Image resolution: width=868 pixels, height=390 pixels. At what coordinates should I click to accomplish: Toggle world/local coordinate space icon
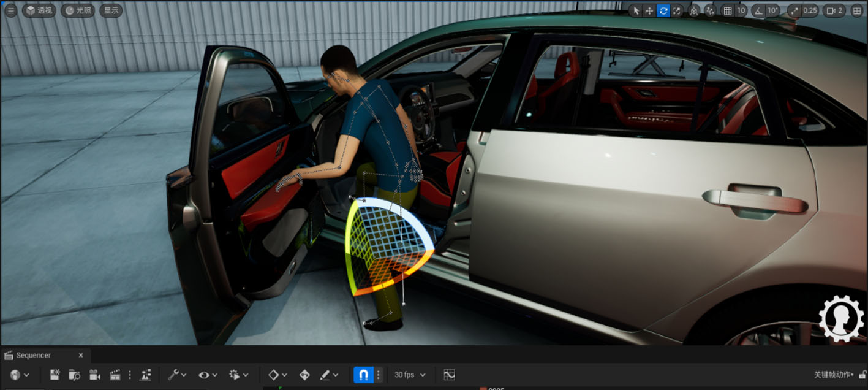[694, 10]
